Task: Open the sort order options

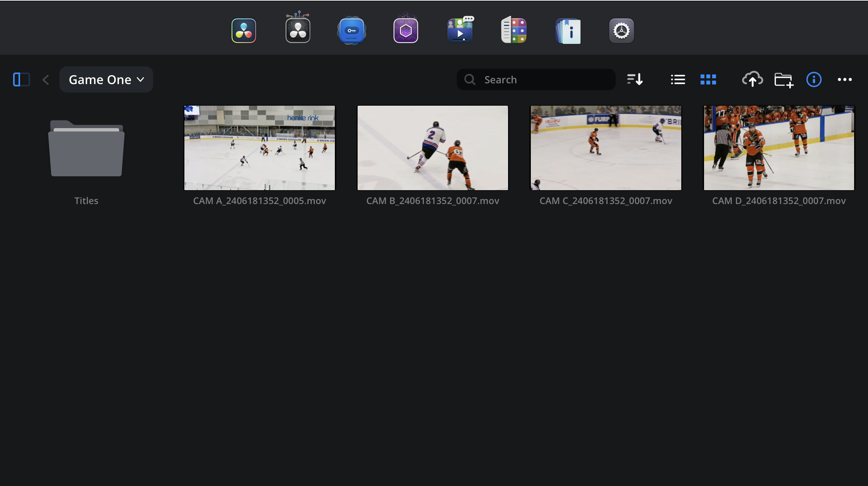Action: [x=635, y=79]
